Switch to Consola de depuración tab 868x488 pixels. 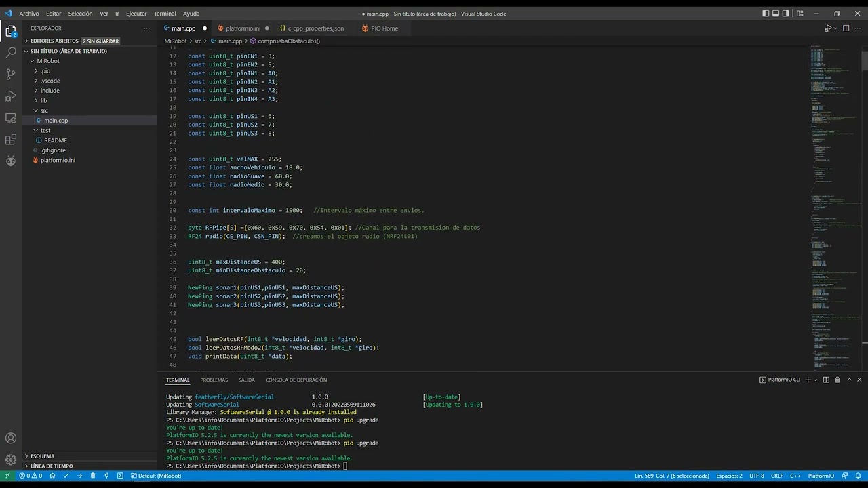click(296, 380)
